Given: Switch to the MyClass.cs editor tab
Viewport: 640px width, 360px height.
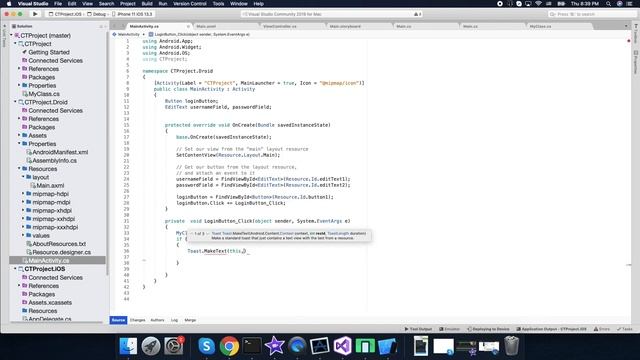Looking at the screenshot, I should coord(540,26).
